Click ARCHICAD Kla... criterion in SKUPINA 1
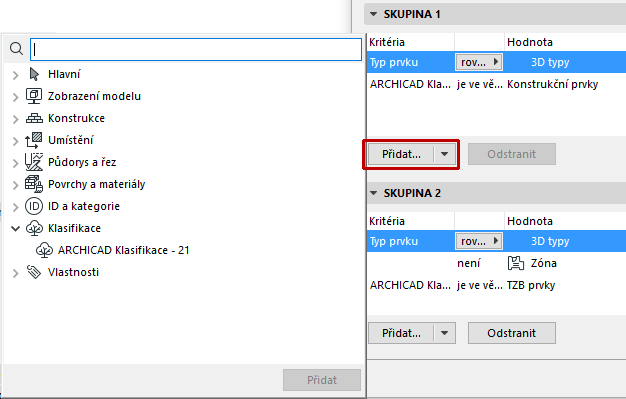The width and height of the screenshot is (626, 399). point(410,84)
